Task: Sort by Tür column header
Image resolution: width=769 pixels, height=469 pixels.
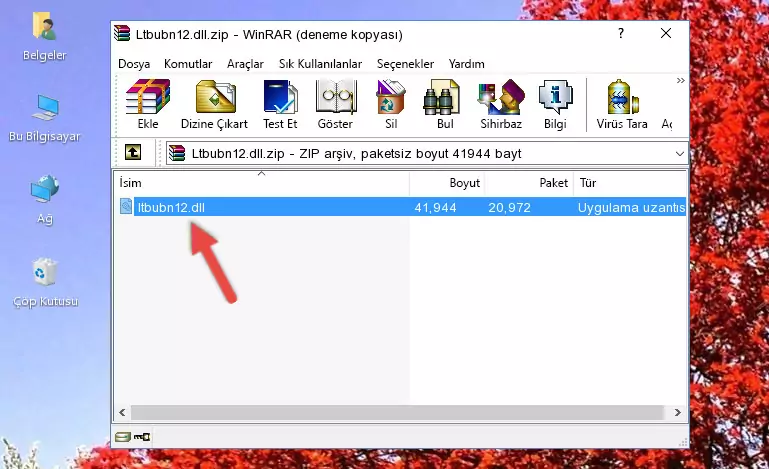Action: pos(630,182)
